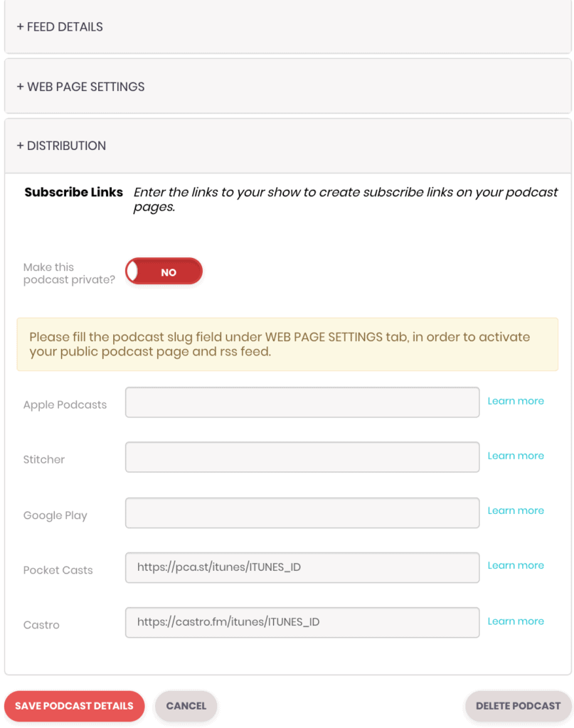Open 'Learn more' for Pocket Casts
The image size is (574, 728).
tap(516, 564)
